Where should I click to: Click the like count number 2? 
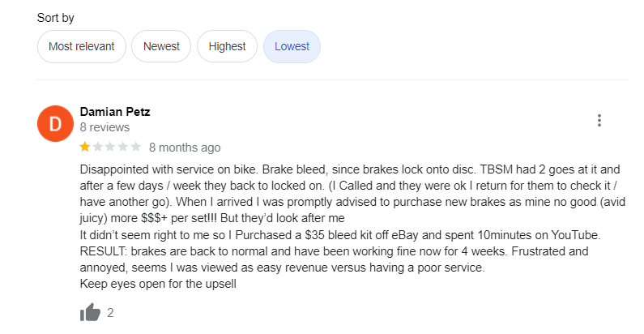110,313
